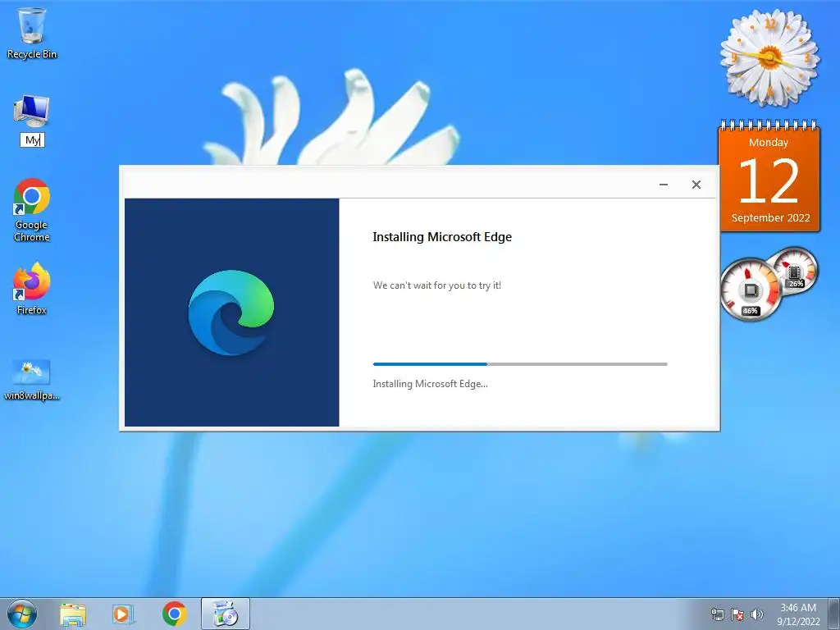Minimize the Edge installer window
The width and height of the screenshot is (840, 630).
tap(663, 185)
